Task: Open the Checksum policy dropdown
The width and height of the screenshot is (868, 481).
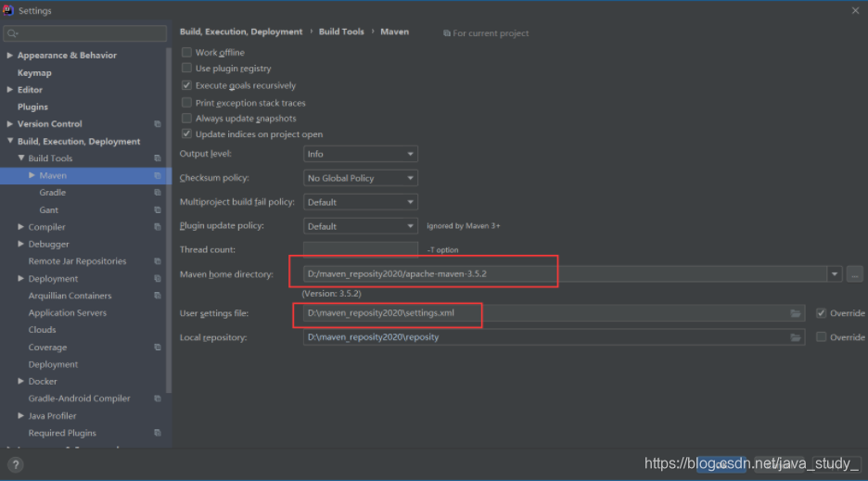Action: pyautogui.click(x=361, y=178)
